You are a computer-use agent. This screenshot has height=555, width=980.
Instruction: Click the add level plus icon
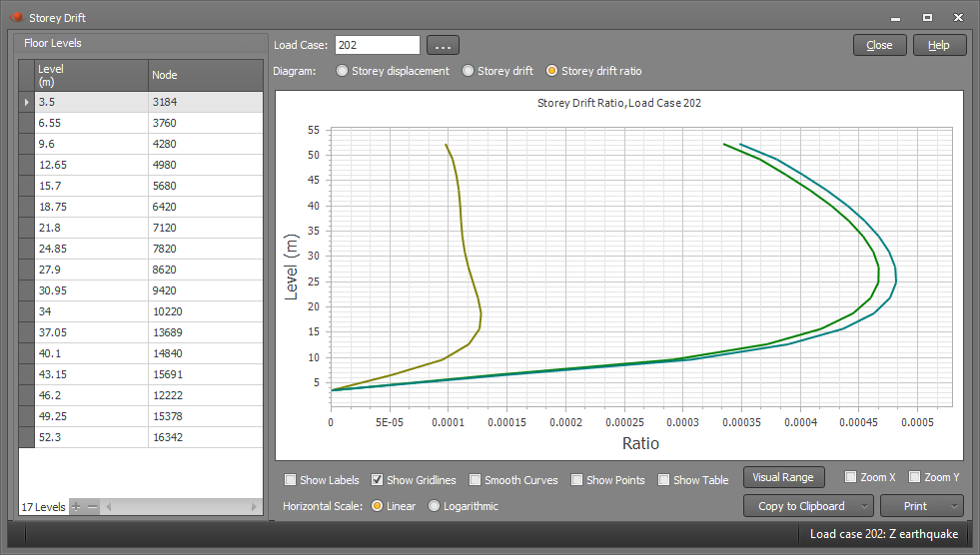pyautogui.click(x=76, y=507)
